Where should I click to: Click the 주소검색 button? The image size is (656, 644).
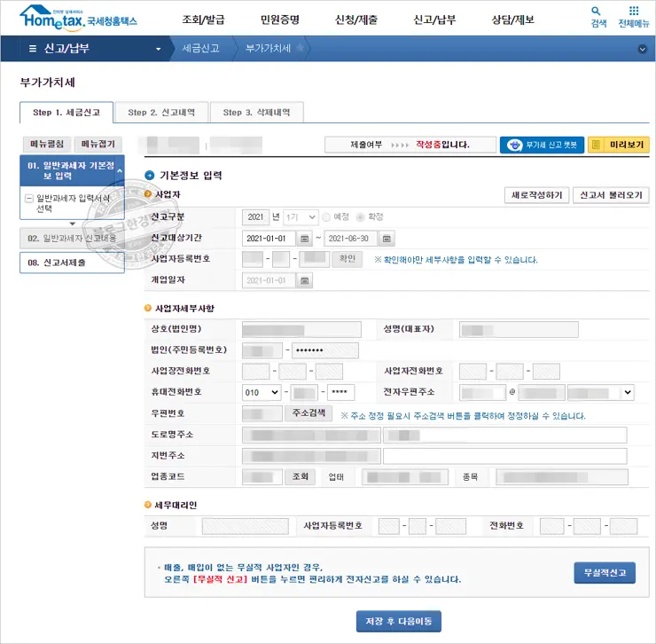[308, 413]
